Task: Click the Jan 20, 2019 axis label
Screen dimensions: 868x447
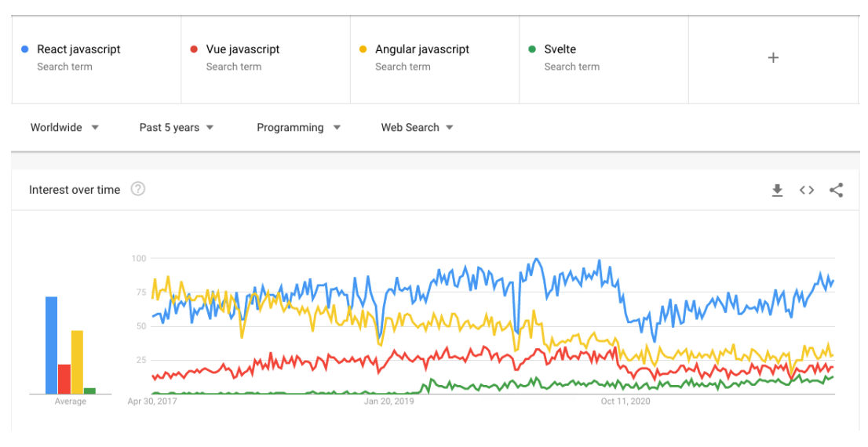Action: tap(389, 402)
